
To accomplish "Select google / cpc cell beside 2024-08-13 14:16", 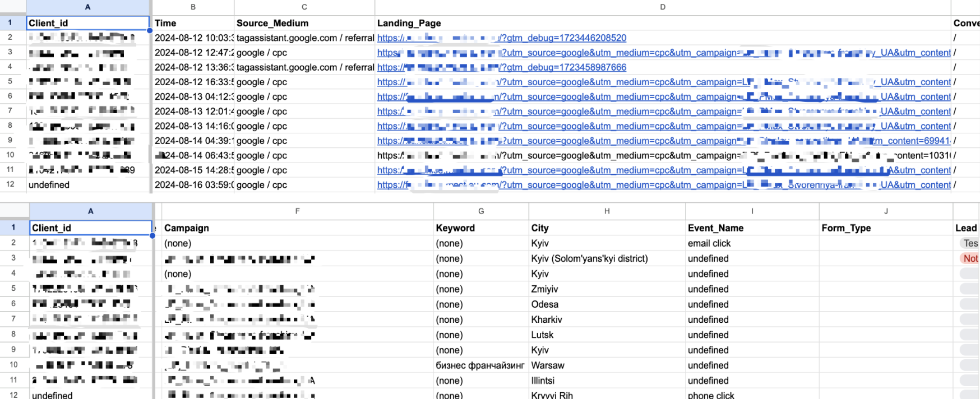I will (304, 126).
